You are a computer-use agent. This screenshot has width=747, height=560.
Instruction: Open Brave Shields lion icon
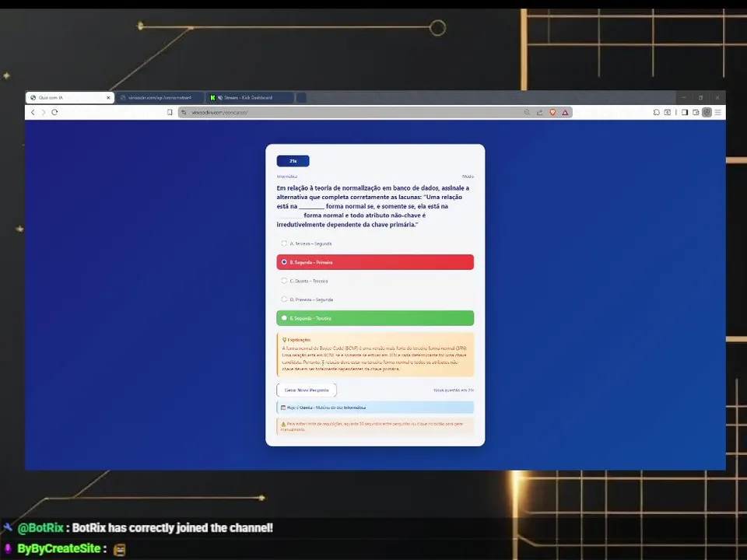pyautogui.click(x=552, y=112)
